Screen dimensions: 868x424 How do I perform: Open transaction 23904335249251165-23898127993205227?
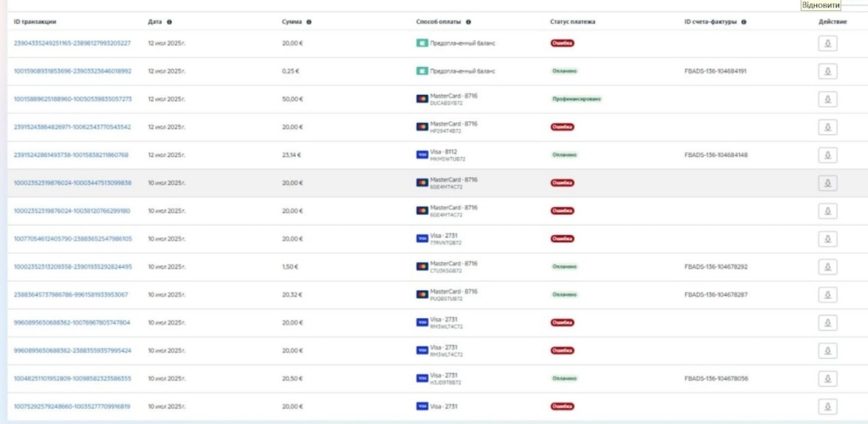pyautogui.click(x=72, y=43)
